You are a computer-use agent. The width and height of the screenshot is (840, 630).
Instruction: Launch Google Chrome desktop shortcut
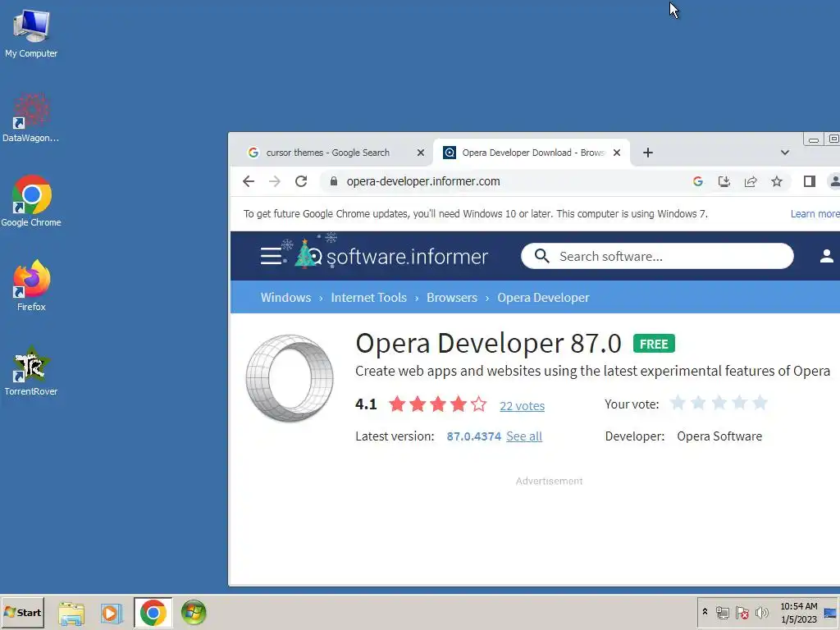point(31,202)
